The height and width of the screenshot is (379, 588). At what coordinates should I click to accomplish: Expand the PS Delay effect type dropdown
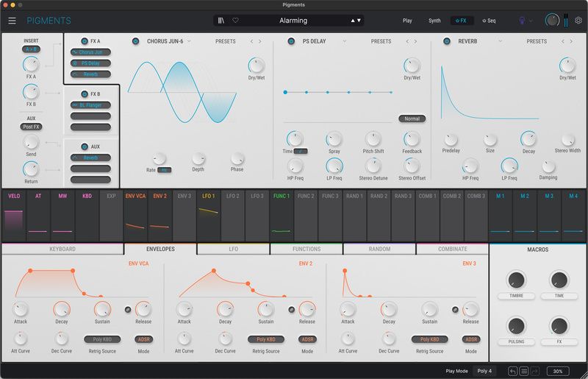(x=344, y=41)
